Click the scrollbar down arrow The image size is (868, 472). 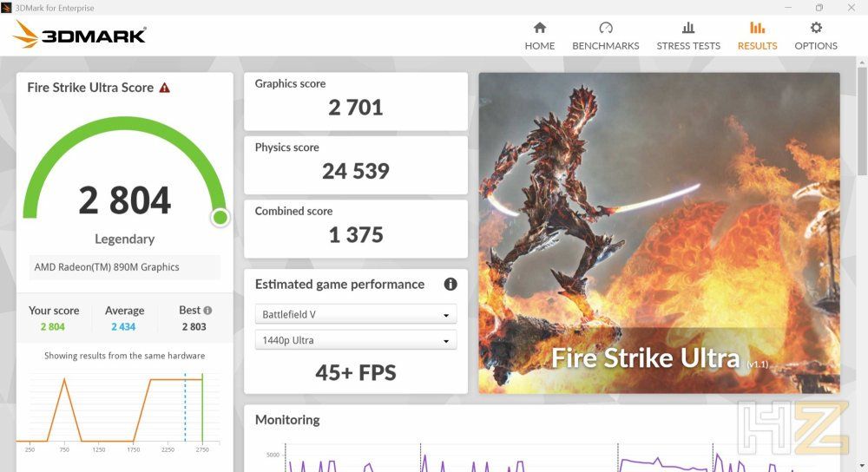click(861, 466)
